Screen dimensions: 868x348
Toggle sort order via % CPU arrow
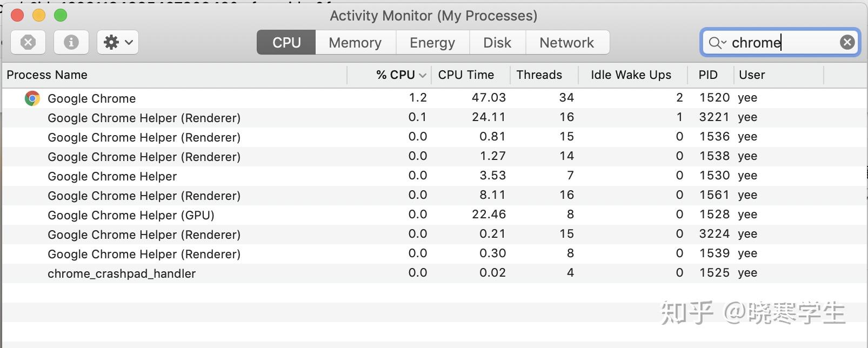coord(423,75)
